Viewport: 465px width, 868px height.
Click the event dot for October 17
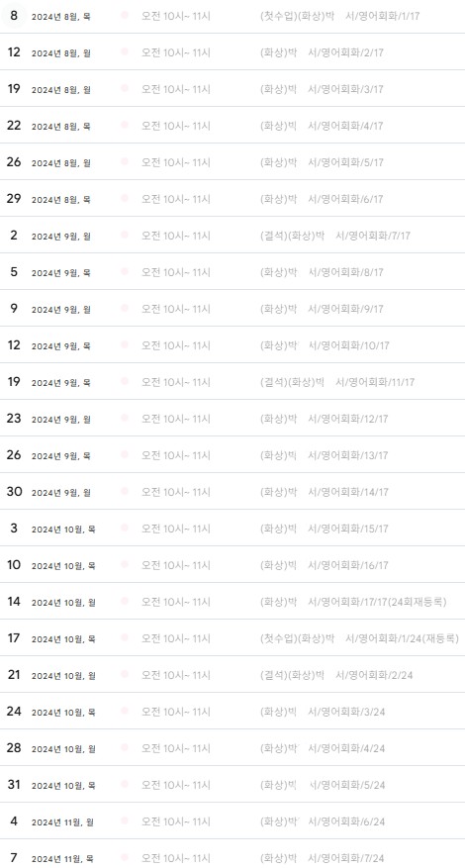click(x=125, y=636)
